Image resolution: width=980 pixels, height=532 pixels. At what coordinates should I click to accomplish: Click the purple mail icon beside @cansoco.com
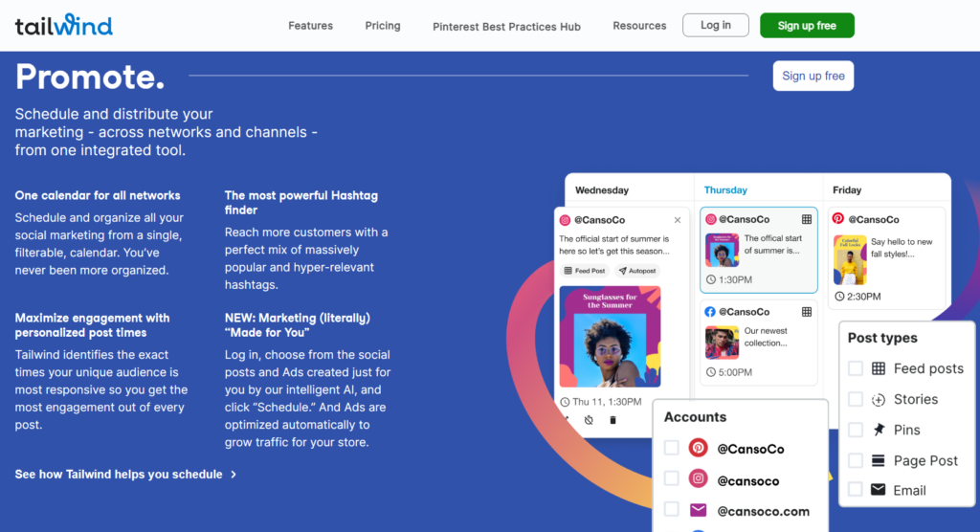tap(698, 510)
